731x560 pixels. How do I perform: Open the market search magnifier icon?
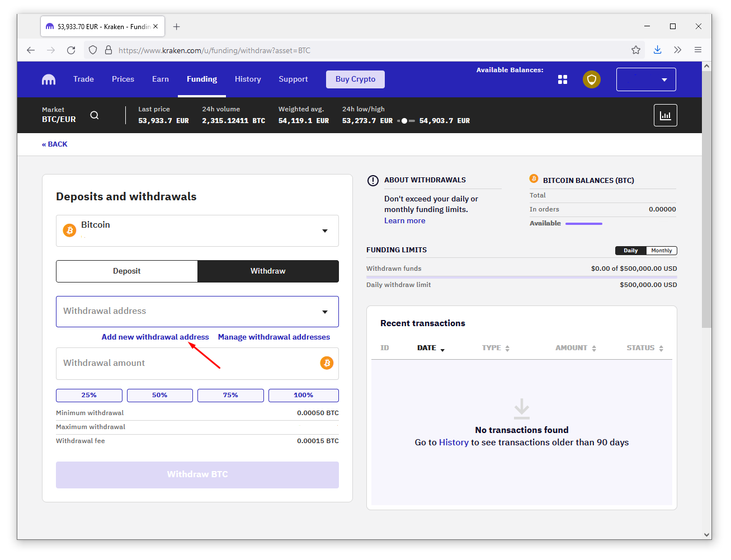click(95, 115)
